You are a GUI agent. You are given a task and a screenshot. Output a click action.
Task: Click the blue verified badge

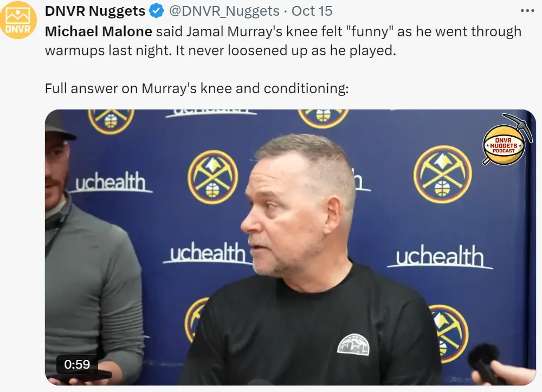coord(156,11)
